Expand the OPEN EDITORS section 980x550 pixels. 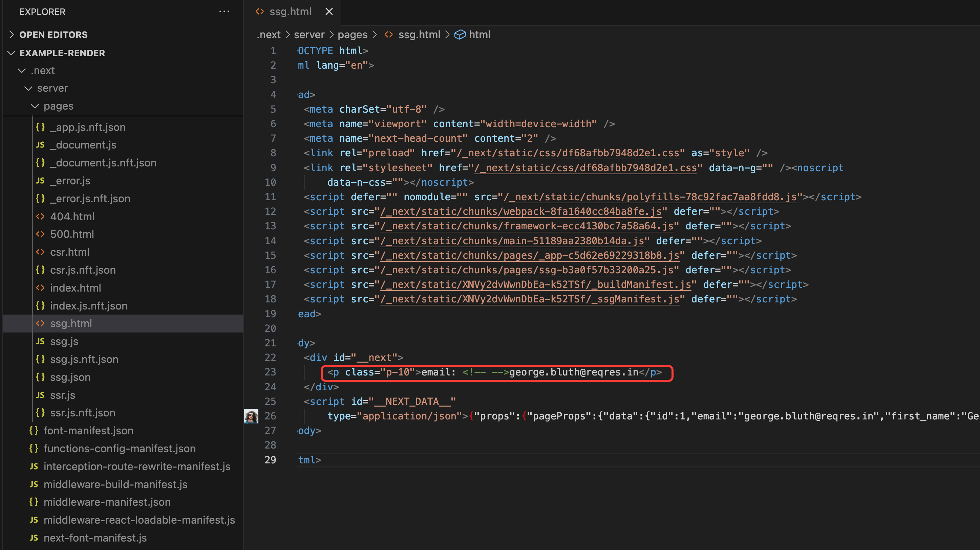(53, 35)
